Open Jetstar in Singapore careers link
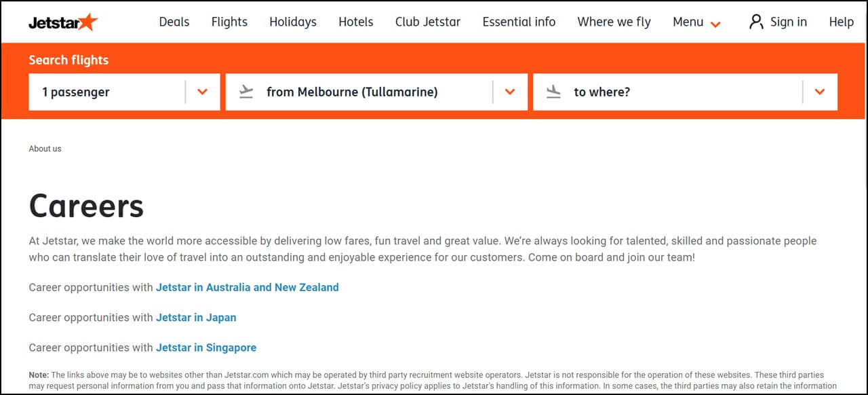 click(x=206, y=347)
